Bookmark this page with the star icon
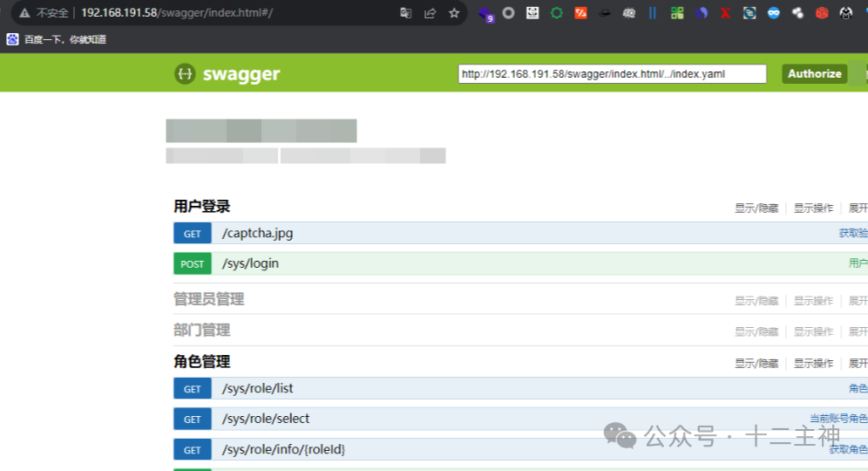The width and height of the screenshot is (868, 471). coord(454,13)
